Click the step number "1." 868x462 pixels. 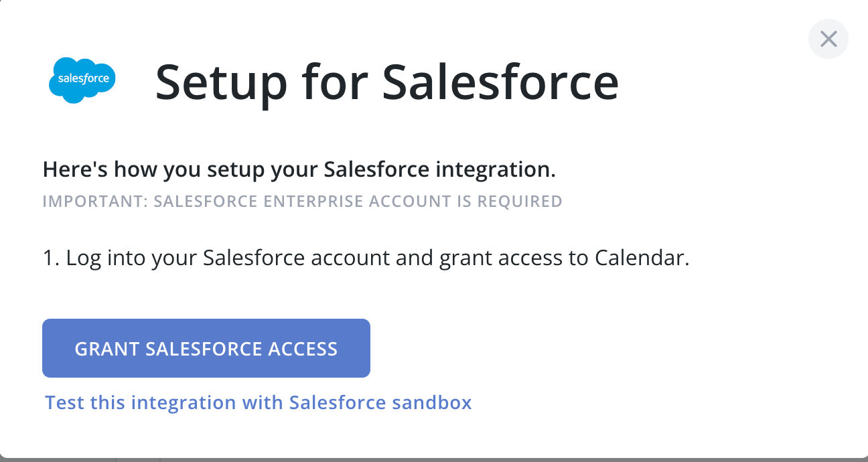click(51, 258)
